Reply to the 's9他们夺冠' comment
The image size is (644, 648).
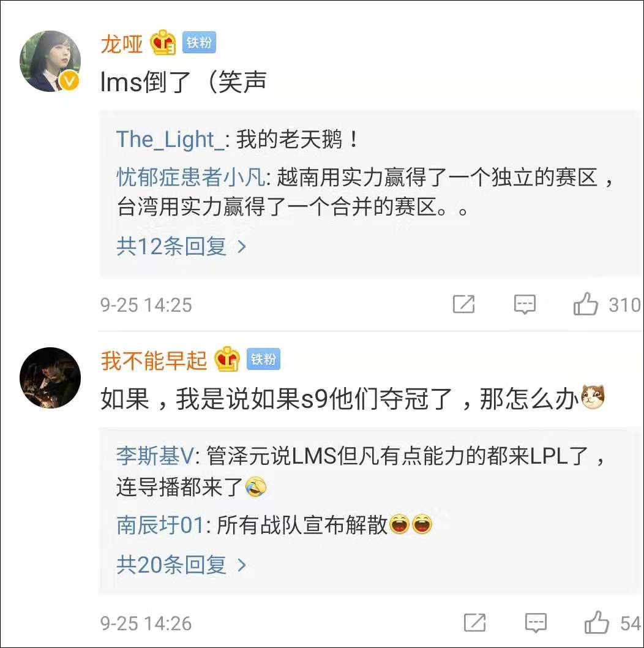[536, 623]
